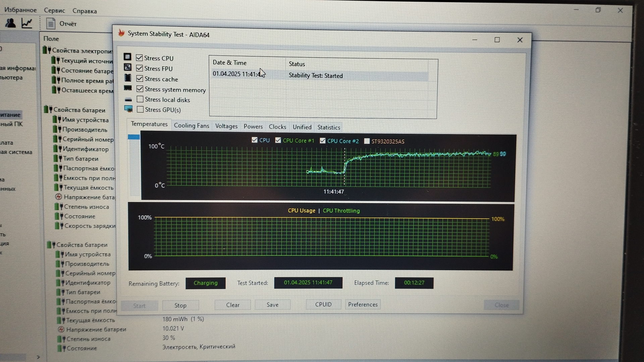Open the Сервис menu

pos(54,10)
